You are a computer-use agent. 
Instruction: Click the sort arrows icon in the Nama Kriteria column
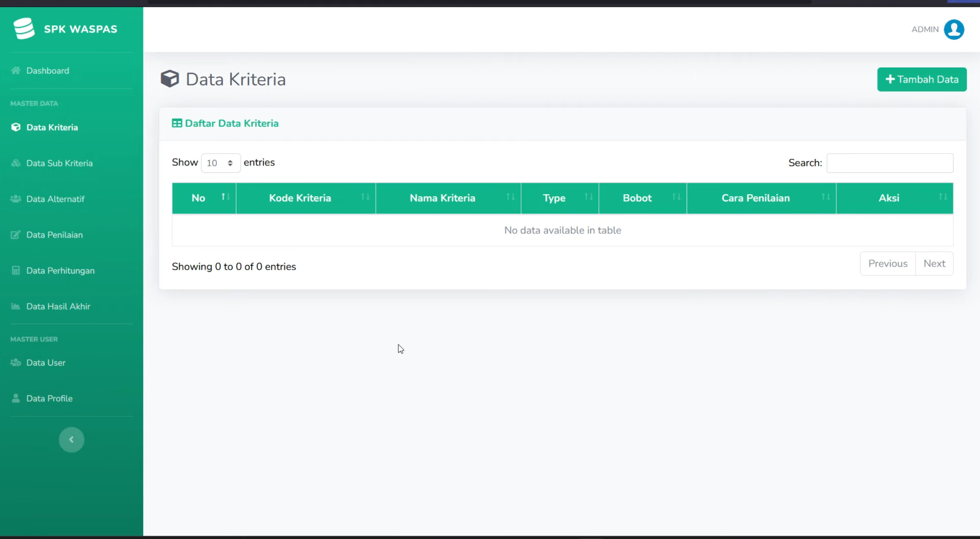[x=511, y=197]
